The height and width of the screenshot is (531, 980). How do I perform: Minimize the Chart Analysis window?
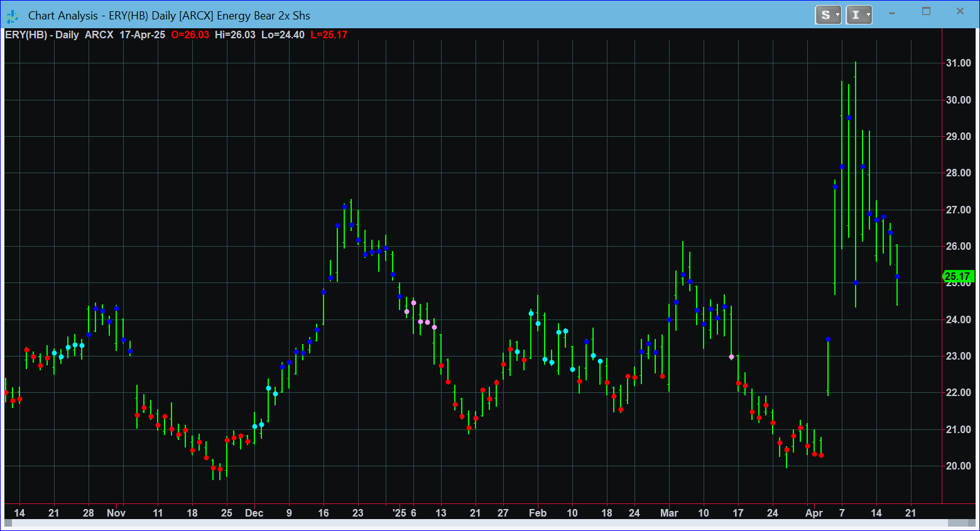(891, 12)
